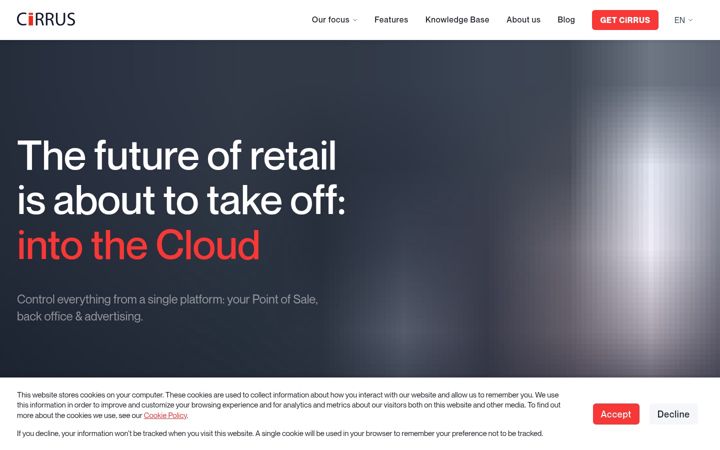
Task: Open the EN language selector
Action: tap(683, 20)
